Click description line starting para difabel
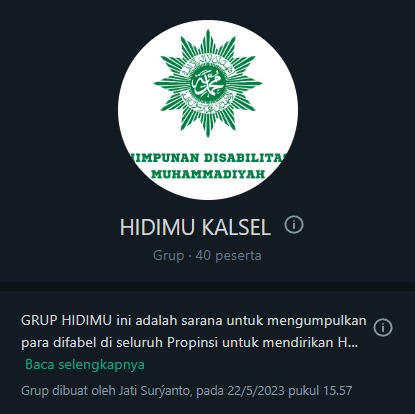The height and width of the screenshot is (414, 415). pyautogui.click(x=189, y=342)
